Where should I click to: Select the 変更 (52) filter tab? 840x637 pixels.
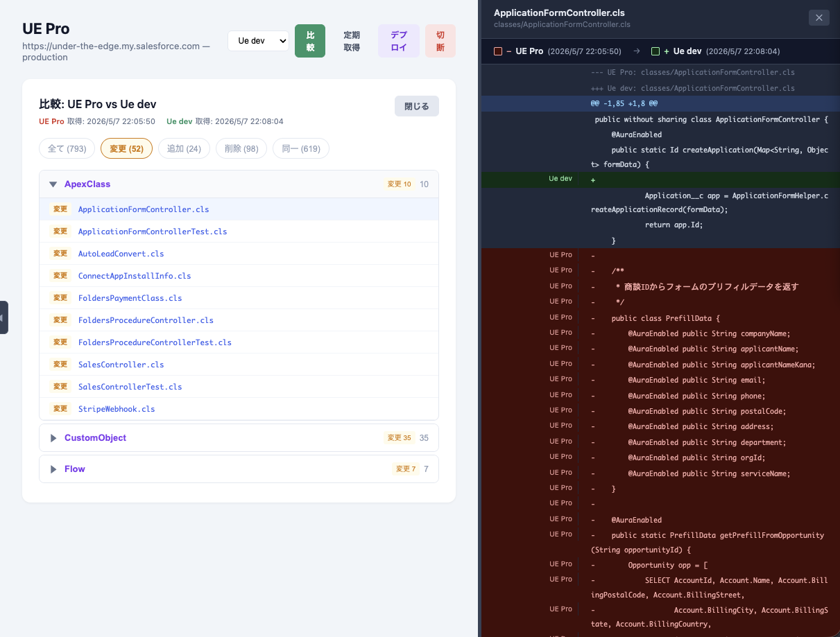pos(126,148)
